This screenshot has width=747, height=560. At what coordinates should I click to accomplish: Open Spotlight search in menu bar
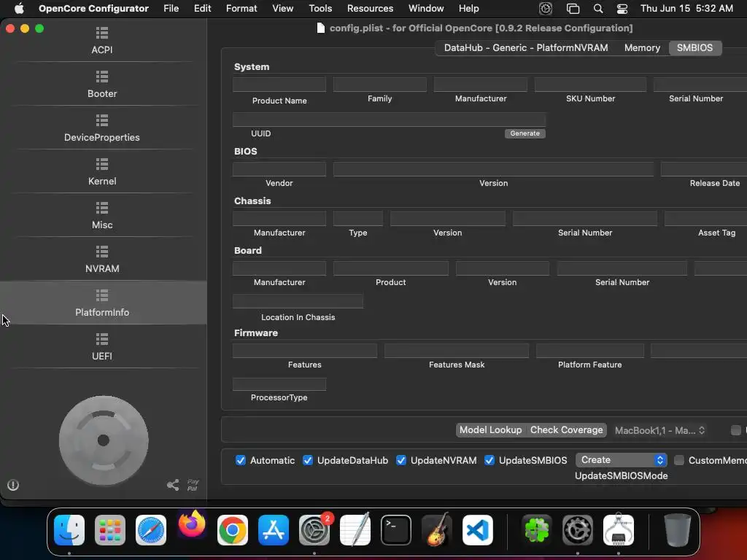598,9
